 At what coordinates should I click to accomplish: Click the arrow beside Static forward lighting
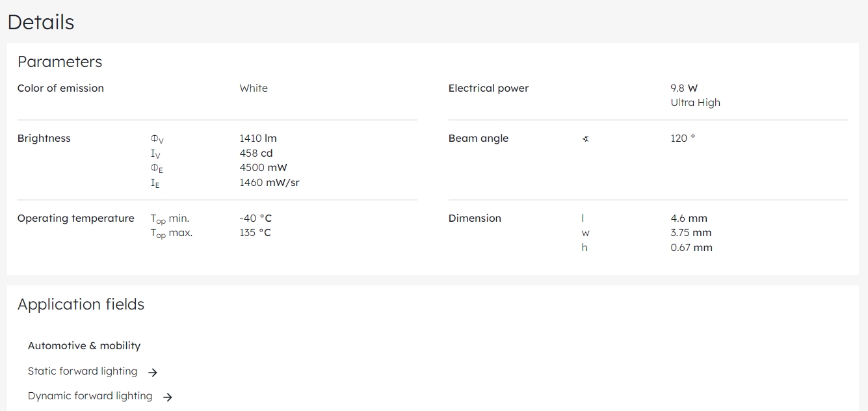pyautogui.click(x=153, y=373)
